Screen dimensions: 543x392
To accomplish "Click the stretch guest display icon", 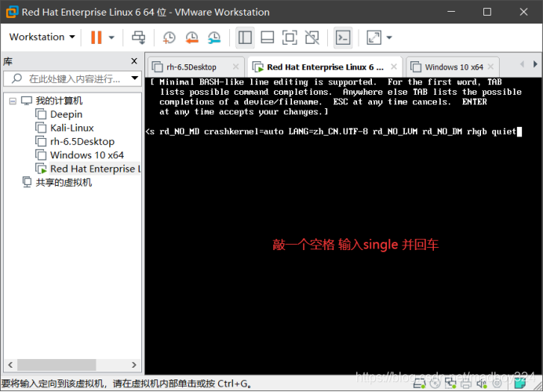I will (x=374, y=38).
